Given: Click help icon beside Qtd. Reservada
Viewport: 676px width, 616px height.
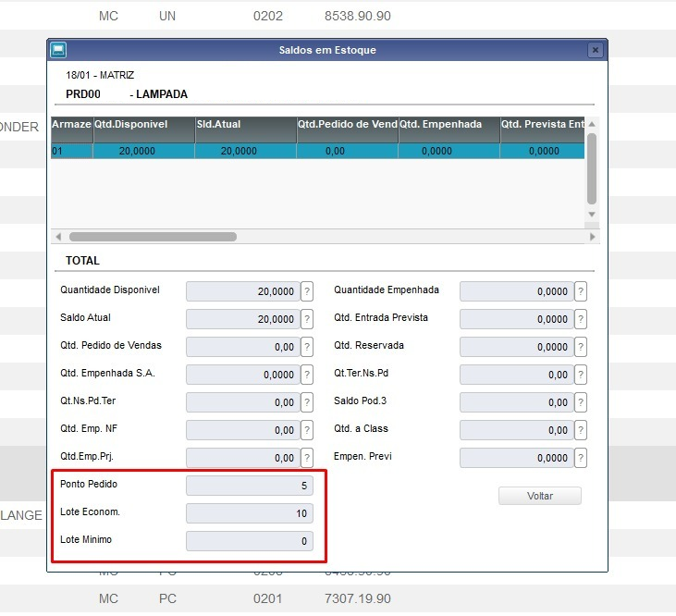Looking at the screenshot, I should point(581,347).
